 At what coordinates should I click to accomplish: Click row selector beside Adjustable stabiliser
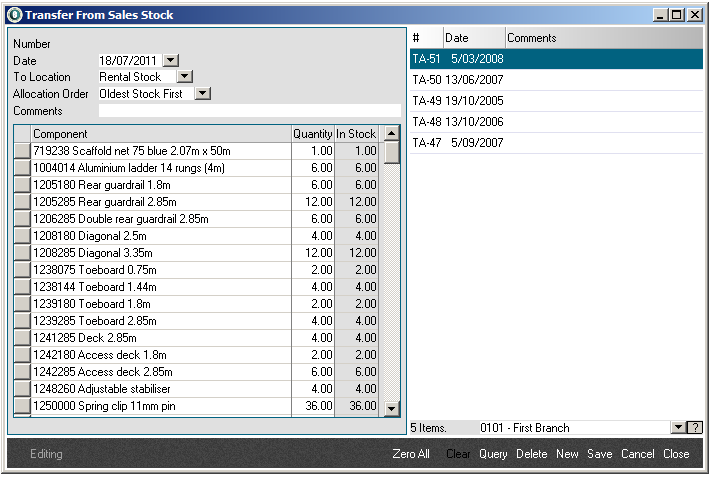click(x=22, y=389)
